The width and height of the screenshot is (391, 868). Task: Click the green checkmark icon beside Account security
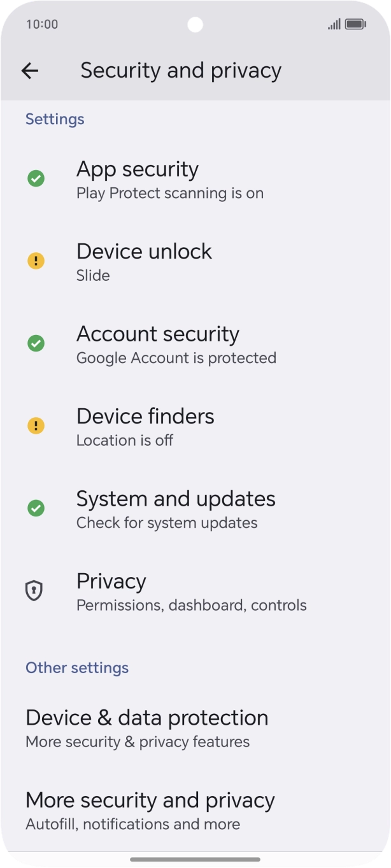(36, 343)
